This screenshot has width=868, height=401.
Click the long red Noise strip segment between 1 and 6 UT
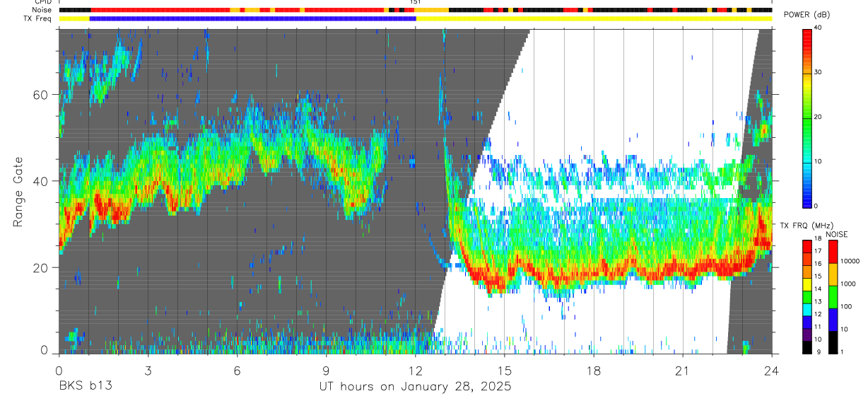[x=161, y=10]
